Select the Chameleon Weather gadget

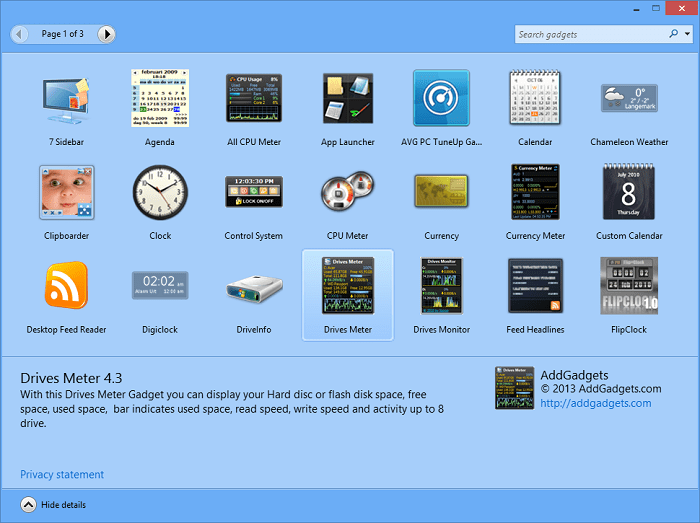[x=629, y=99]
